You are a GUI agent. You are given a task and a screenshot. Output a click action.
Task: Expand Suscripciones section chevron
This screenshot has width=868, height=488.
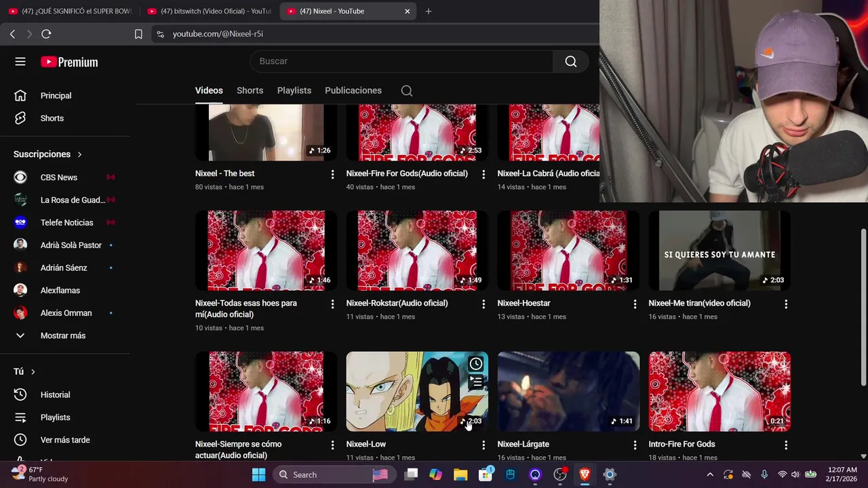tap(79, 155)
